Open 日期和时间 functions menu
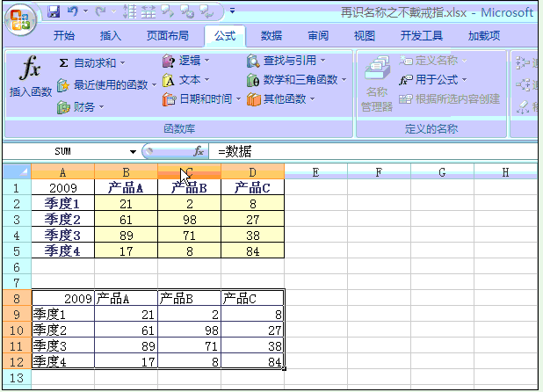 (x=201, y=99)
